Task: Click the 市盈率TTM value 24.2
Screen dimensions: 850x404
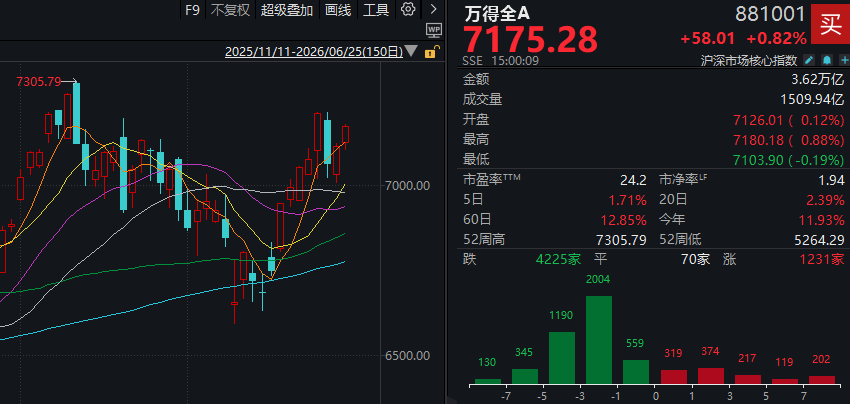Action: click(633, 180)
